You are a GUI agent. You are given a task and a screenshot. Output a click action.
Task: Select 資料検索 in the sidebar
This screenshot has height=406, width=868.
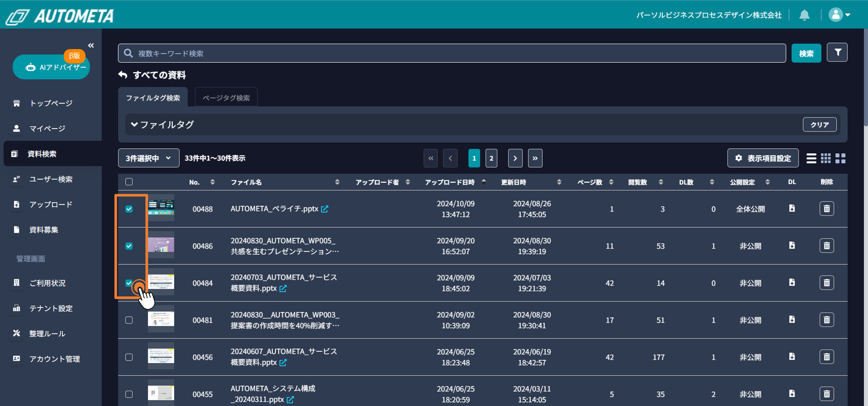click(x=53, y=153)
